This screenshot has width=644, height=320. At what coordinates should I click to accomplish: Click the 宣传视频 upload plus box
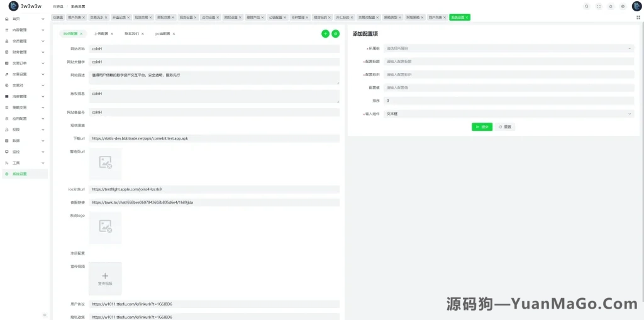[x=105, y=279]
